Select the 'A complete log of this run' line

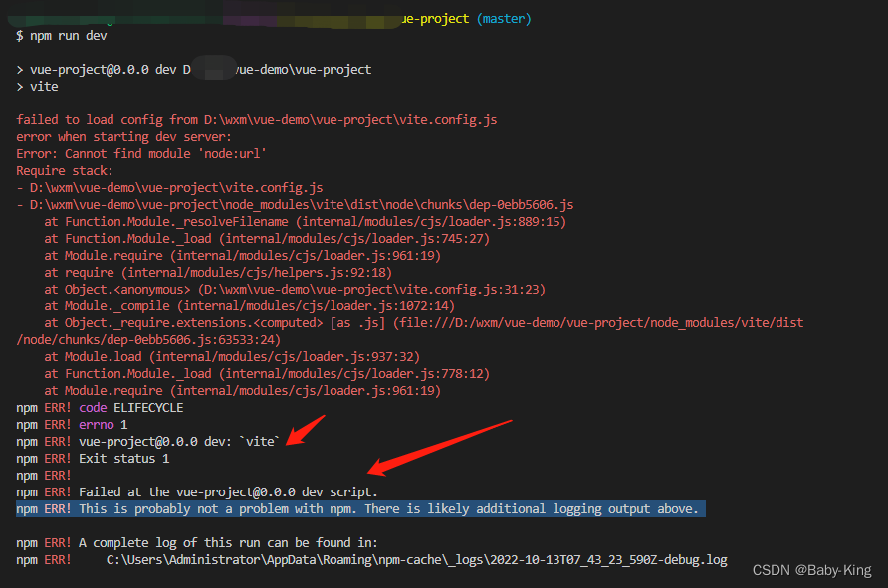(x=199, y=542)
